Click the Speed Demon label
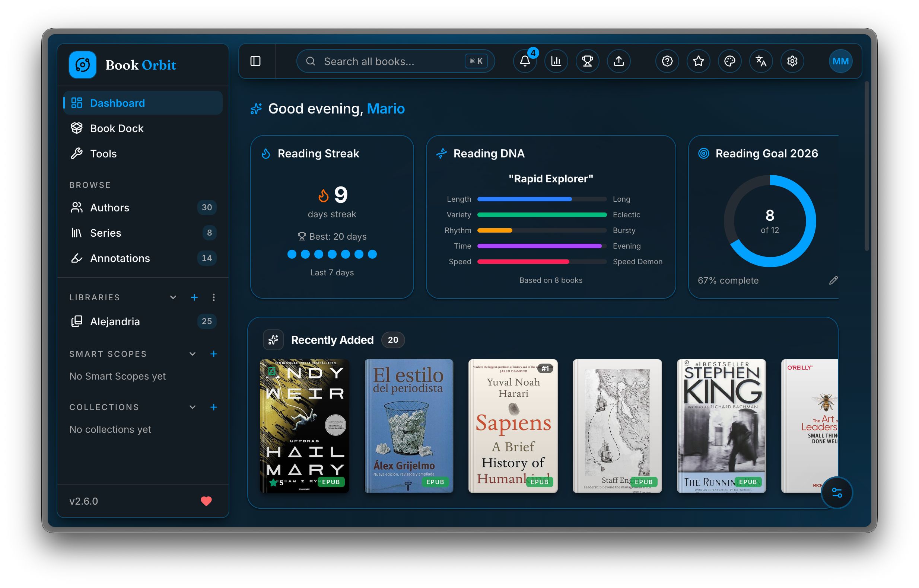Viewport: 919px width, 588px height. coord(637,262)
